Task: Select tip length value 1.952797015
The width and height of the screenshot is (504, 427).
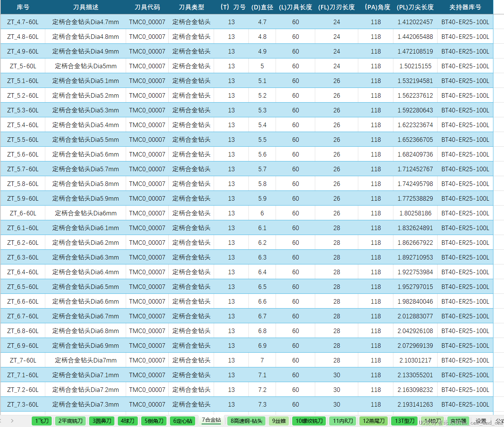Action: pyautogui.click(x=415, y=287)
